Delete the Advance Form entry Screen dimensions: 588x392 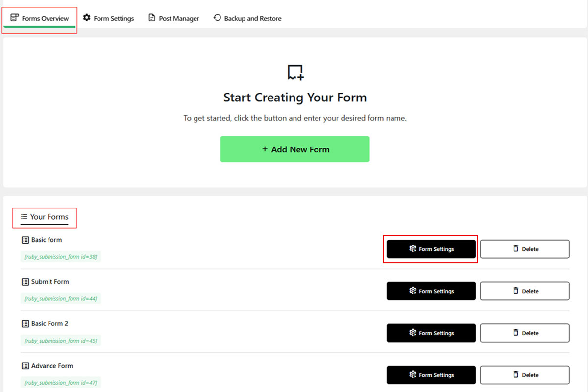(x=525, y=375)
